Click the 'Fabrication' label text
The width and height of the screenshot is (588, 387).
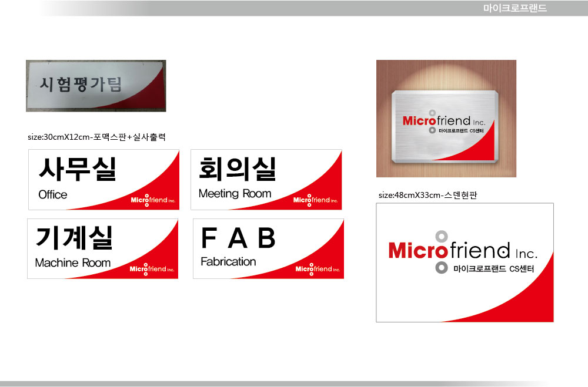[x=228, y=261]
